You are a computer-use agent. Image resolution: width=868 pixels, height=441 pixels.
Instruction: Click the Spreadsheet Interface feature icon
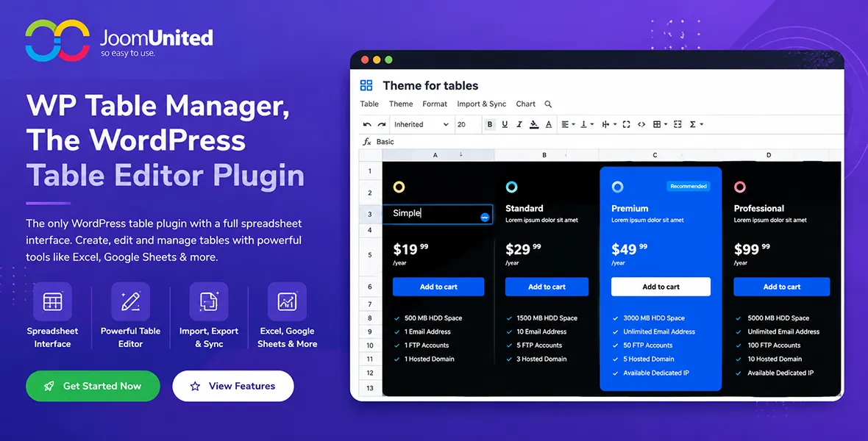tap(52, 301)
